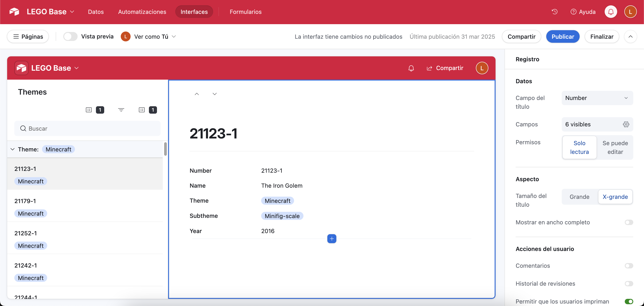Click the filter icon in Themes list

point(121,110)
